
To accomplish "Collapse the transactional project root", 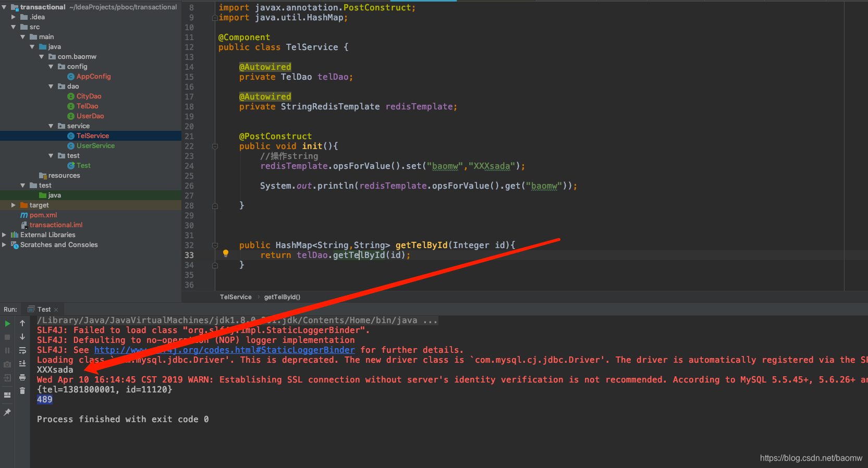I will pos(4,7).
